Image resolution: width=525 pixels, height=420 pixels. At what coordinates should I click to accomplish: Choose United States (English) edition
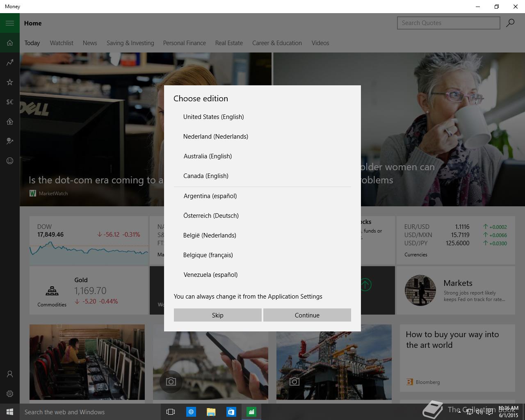[x=262, y=117]
